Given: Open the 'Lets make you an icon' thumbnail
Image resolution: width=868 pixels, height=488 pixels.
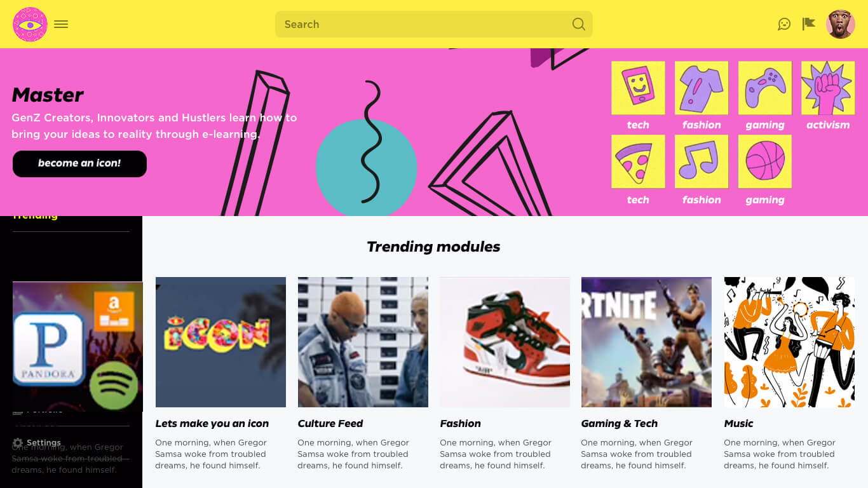Looking at the screenshot, I should coord(220,342).
